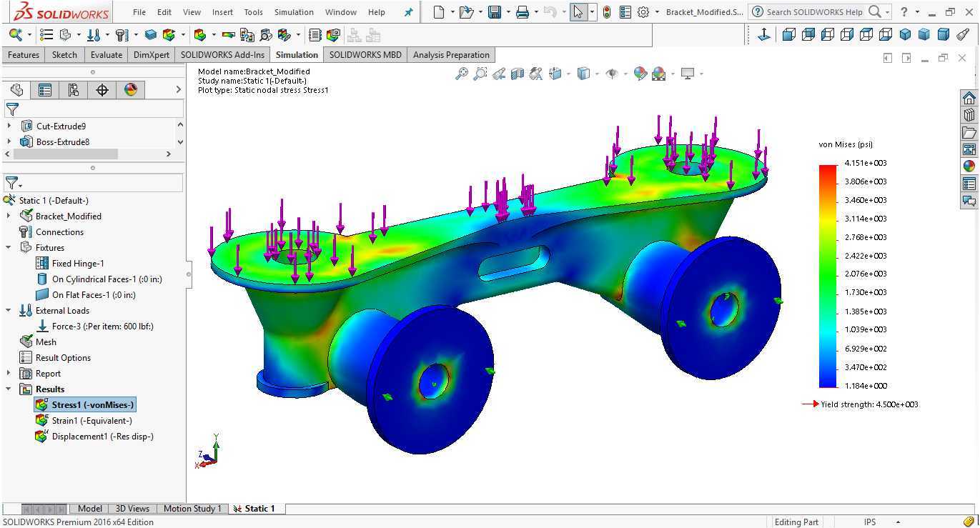This screenshot has width=980, height=528.
Task: Open the File Properties icon
Action: point(625,12)
